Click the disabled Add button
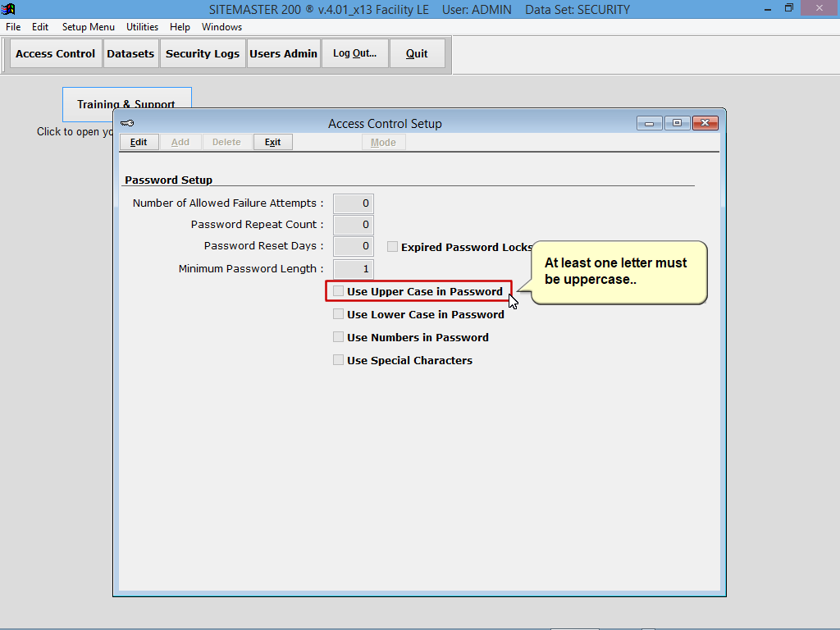Viewport: 840px width, 630px height. pyautogui.click(x=180, y=142)
